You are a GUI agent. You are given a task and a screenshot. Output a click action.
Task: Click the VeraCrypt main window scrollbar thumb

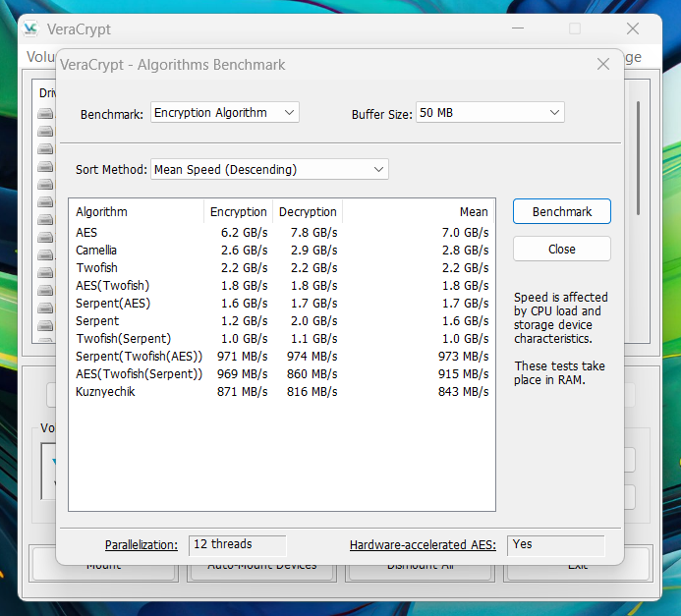coord(638,158)
